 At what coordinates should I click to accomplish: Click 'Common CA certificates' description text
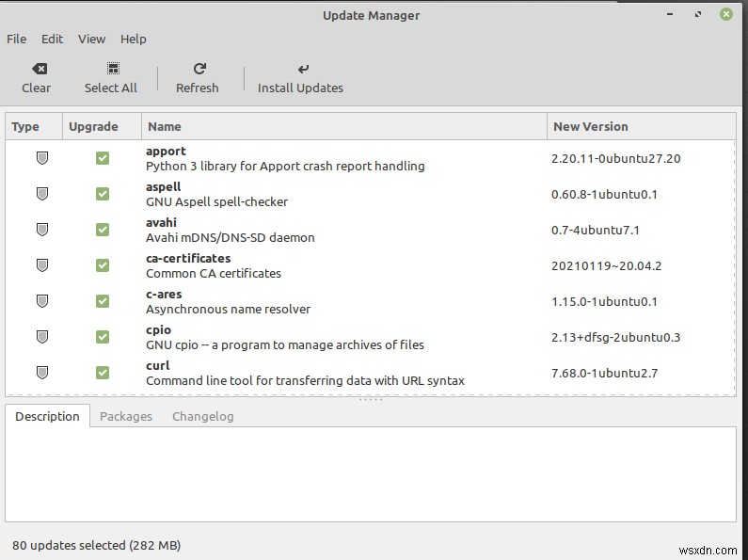click(214, 273)
